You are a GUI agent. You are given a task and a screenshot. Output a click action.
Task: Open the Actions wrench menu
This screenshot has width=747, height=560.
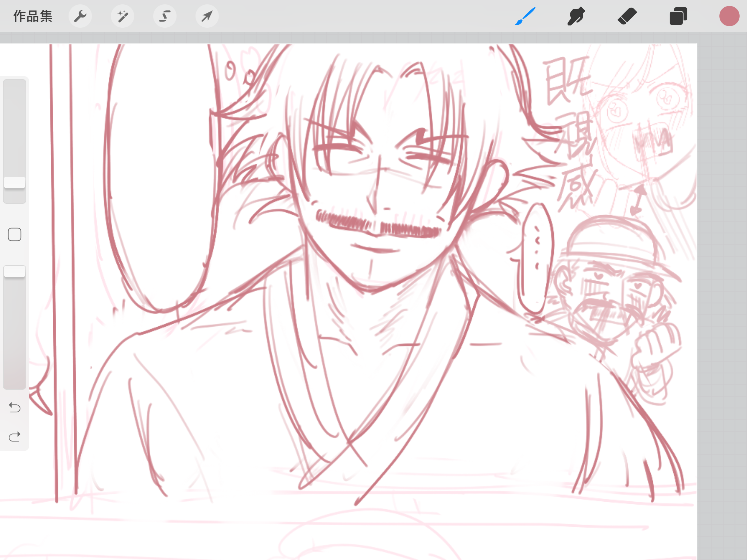click(80, 16)
